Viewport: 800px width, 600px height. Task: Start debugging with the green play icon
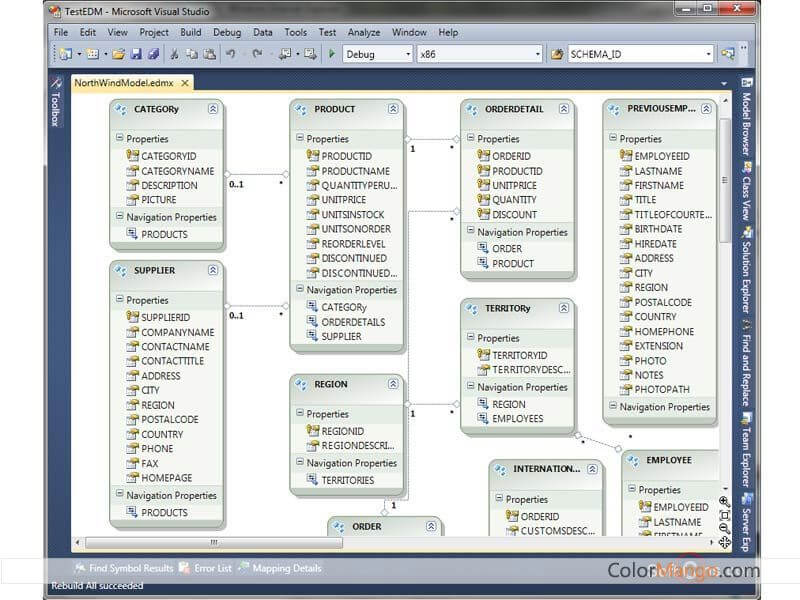(332, 54)
